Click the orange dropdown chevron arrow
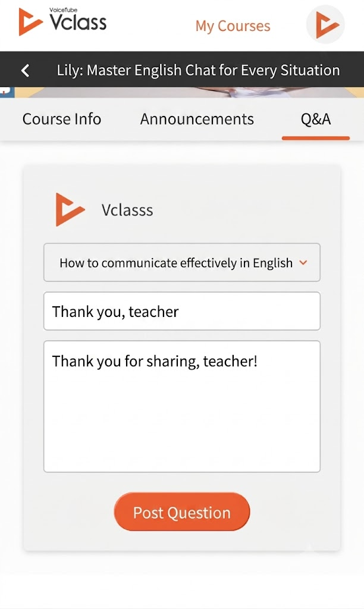This screenshot has width=364, height=609. coord(303,262)
